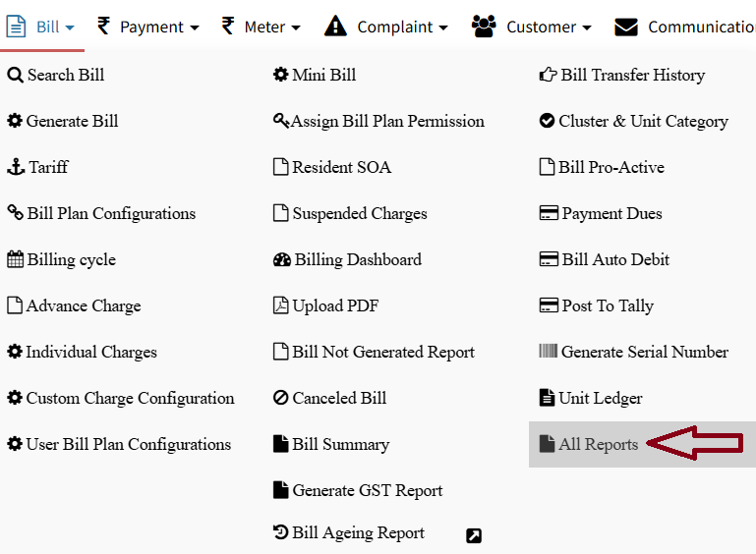Click the external link arrow icon near Bill Ageing Report
The height and width of the screenshot is (554, 756).
[474, 535]
